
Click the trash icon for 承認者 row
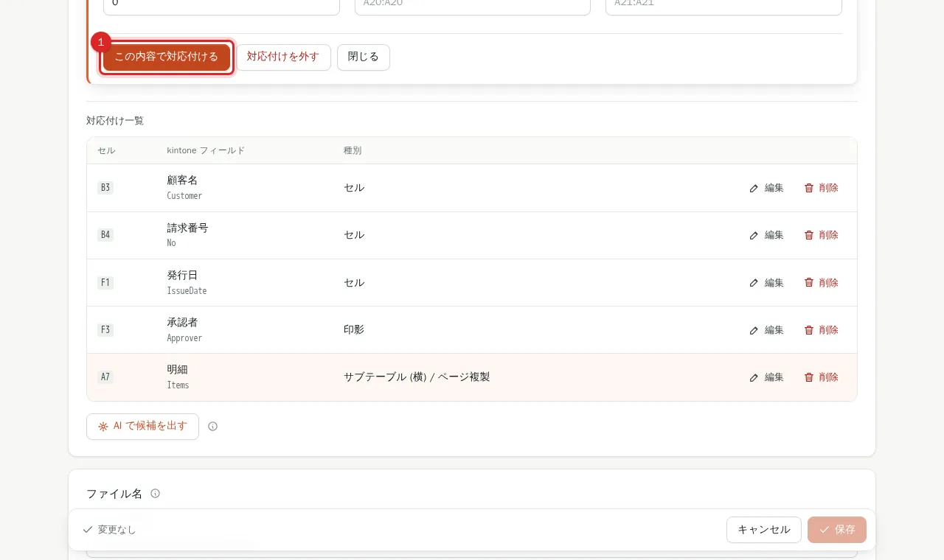click(x=809, y=330)
